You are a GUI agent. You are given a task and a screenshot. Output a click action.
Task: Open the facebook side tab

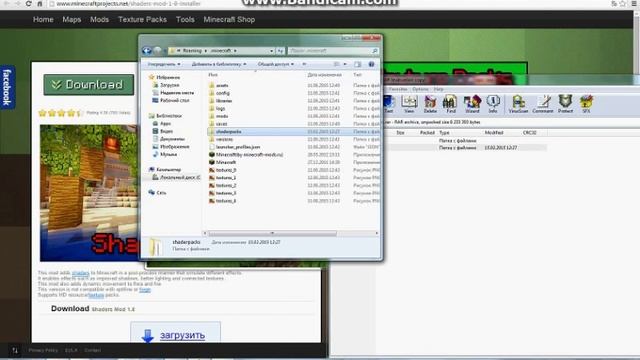click(7, 87)
